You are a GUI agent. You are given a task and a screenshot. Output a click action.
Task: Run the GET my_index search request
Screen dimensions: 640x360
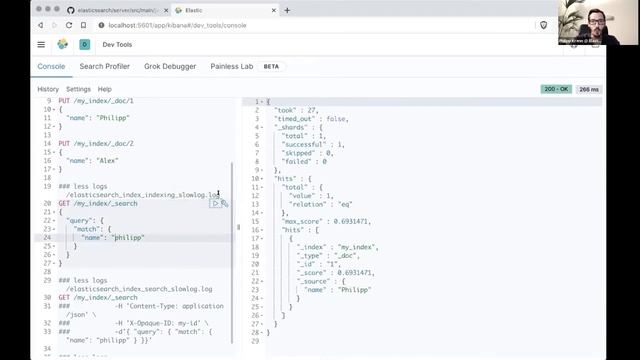click(215, 203)
